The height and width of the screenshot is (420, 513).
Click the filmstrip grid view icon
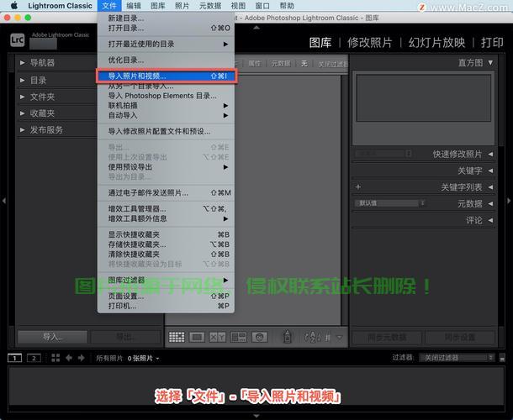[56, 358]
